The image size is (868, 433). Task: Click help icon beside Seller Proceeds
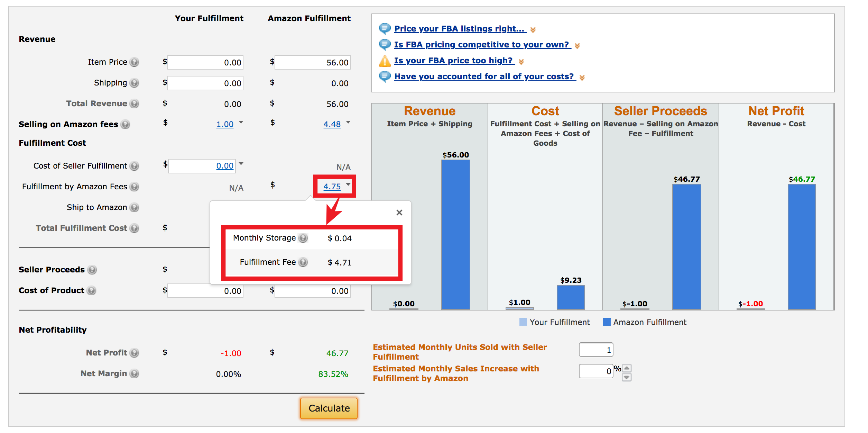[92, 270]
